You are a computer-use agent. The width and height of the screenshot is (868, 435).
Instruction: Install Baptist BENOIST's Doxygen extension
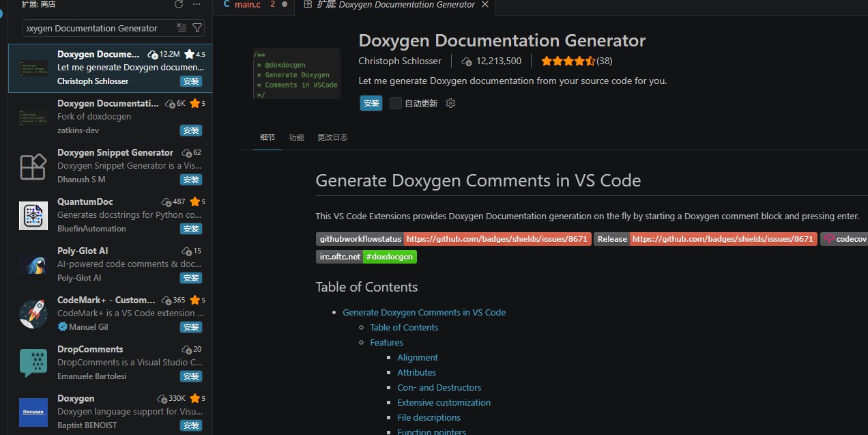191,425
